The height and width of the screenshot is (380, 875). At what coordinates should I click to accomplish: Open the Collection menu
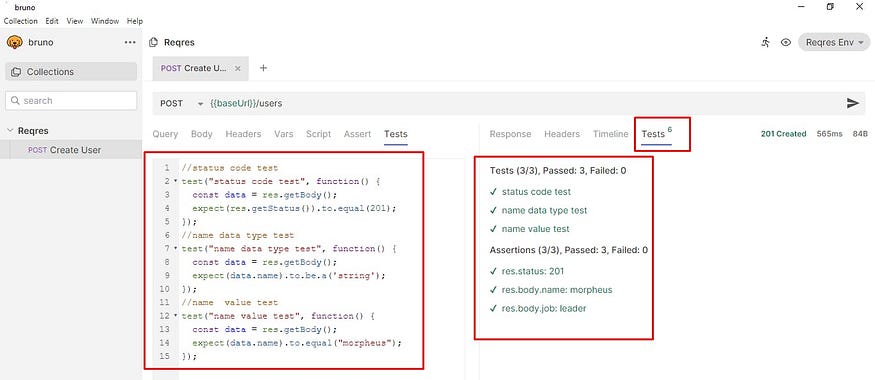pos(21,21)
